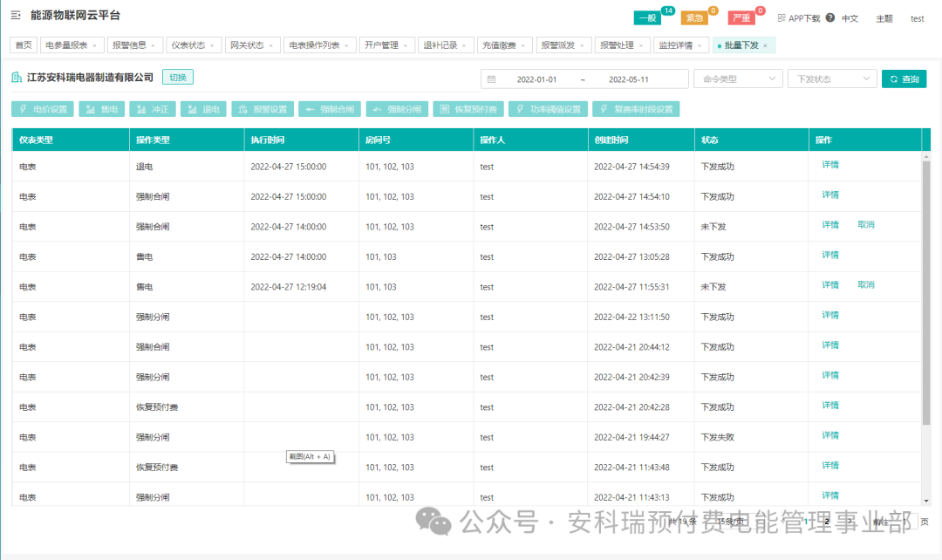Close the 退补记录 tab
The image size is (942, 560).
click(x=464, y=45)
